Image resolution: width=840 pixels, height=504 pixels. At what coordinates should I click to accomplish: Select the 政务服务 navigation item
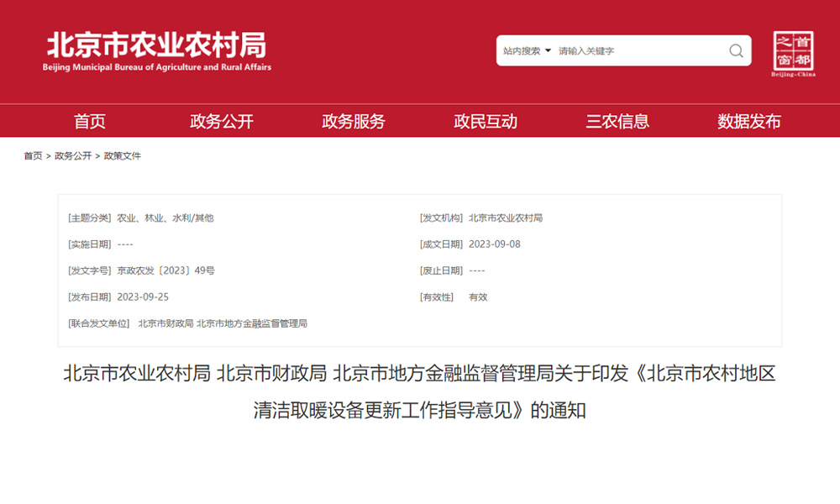point(354,121)
